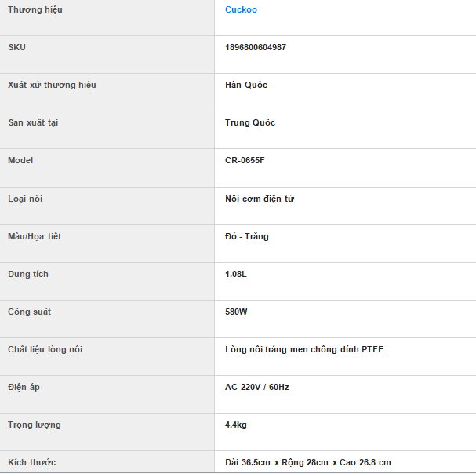Select the Đỏ - Trắng color value
The image size is (476, 474).
point(247,236)
